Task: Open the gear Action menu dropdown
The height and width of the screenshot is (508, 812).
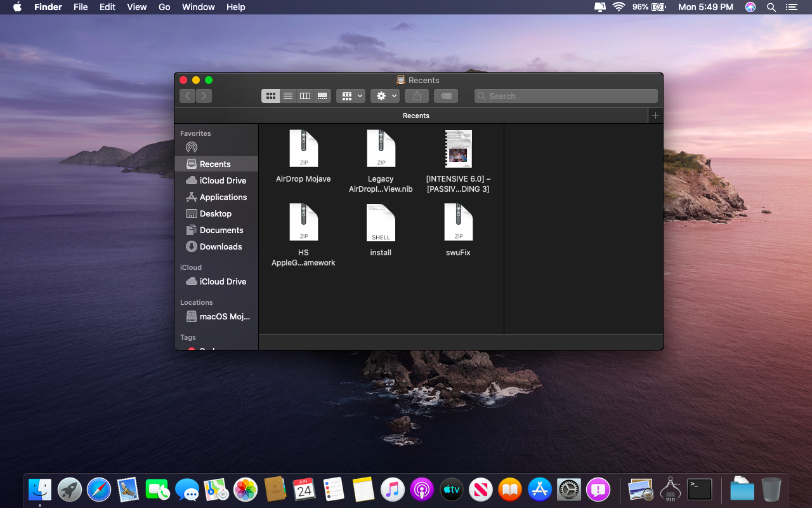Action: pyautogui.click(x=386, y=96)
